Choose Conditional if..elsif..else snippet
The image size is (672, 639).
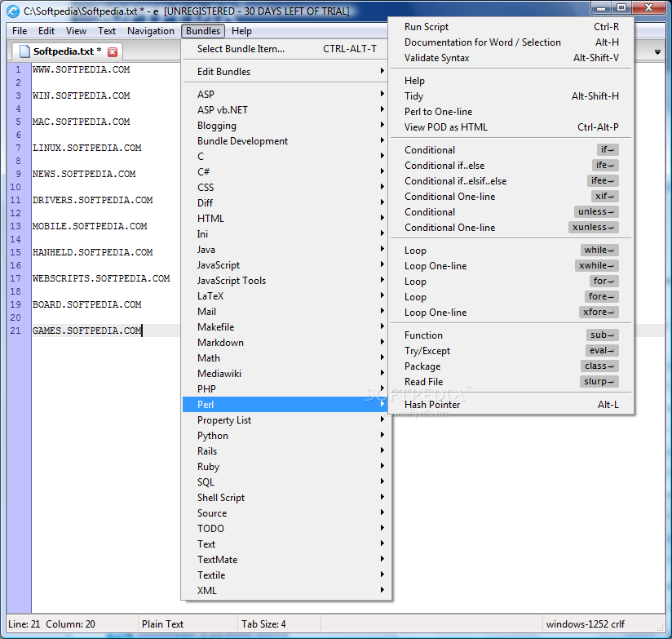(511, 181)
